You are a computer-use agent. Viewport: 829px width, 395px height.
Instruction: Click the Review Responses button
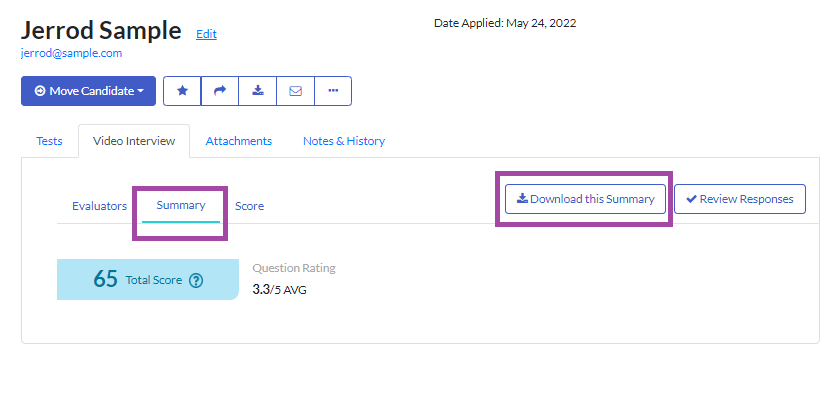740,199
